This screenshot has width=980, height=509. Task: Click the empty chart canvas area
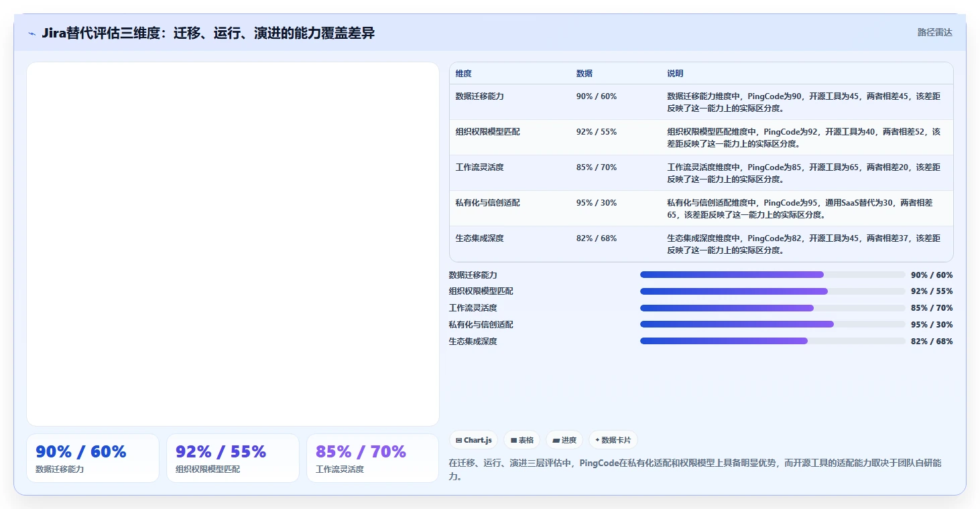(233, 244)
